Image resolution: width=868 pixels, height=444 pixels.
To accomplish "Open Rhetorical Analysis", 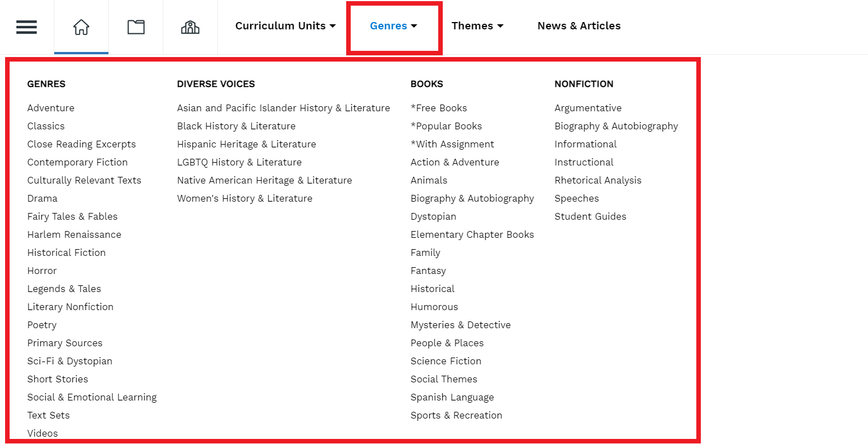I will (598, 180).
